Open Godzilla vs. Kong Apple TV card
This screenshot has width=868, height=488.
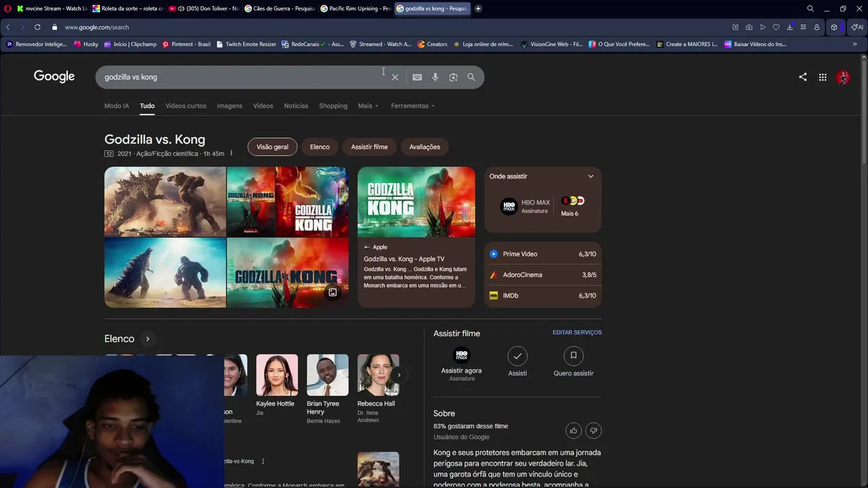click(x=416, y=237)
